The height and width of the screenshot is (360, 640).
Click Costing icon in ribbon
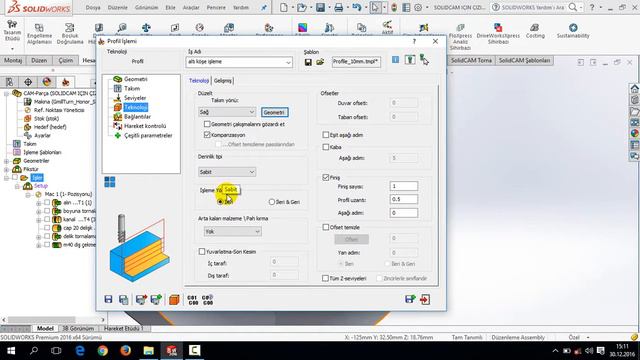click(x=535, y=31)
